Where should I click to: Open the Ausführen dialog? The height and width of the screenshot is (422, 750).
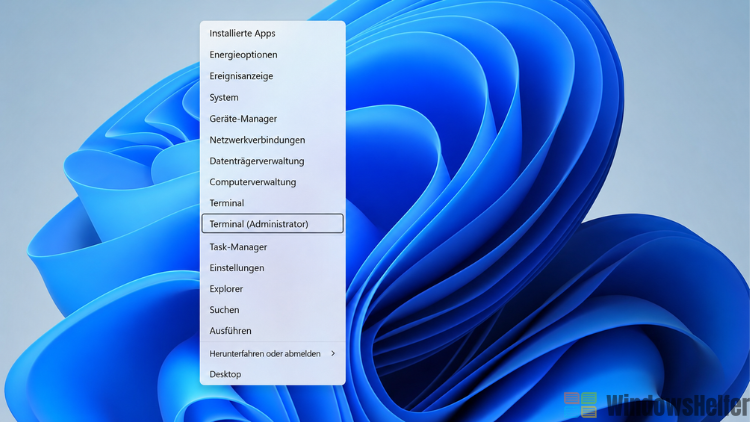[x=273, y=331]
